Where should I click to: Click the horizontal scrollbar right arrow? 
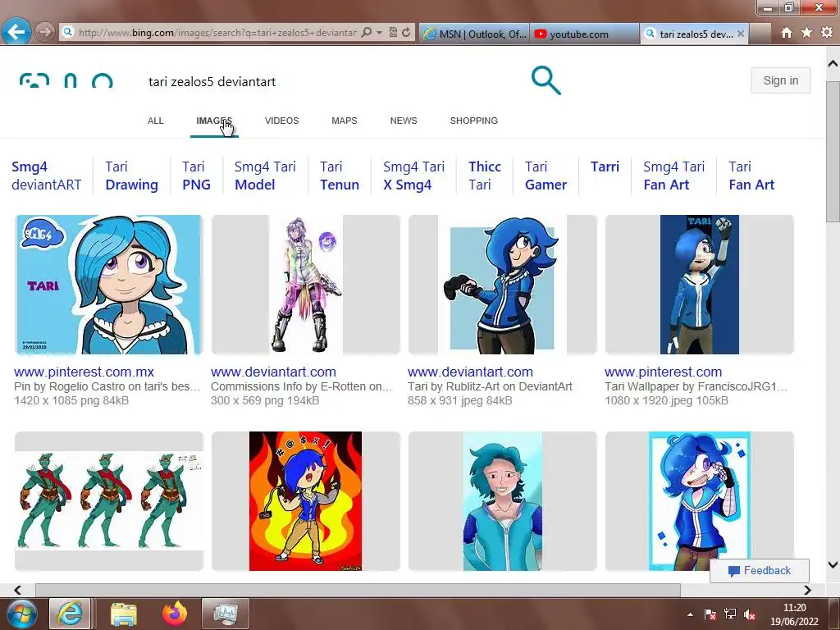807,590
